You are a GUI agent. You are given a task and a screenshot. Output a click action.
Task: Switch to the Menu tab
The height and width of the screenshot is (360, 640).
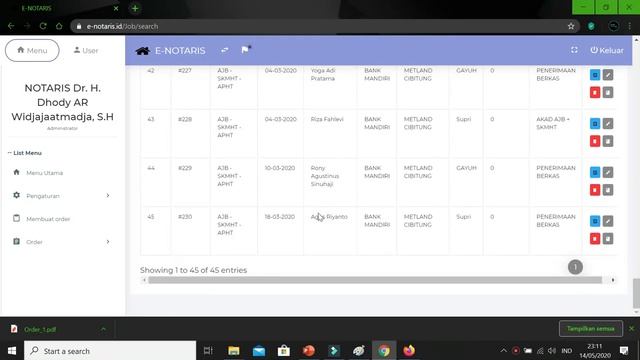[32, 51]
